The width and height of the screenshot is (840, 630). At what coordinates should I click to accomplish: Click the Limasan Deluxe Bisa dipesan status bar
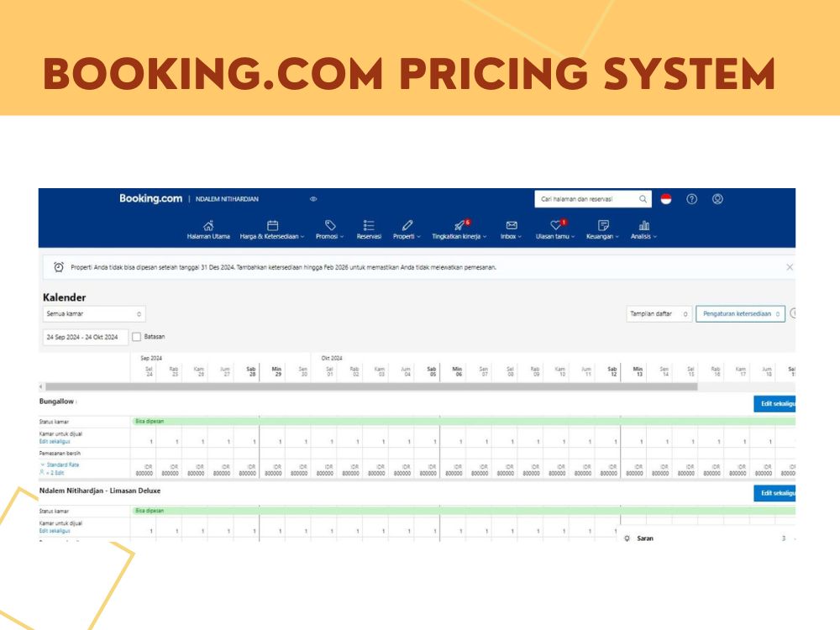[x=463, y=511]
